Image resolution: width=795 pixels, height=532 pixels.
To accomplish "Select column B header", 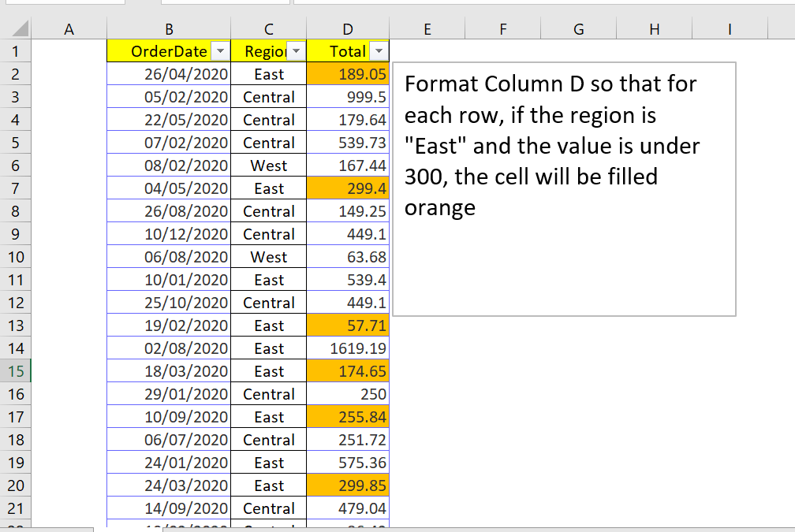I will point(169,29).
